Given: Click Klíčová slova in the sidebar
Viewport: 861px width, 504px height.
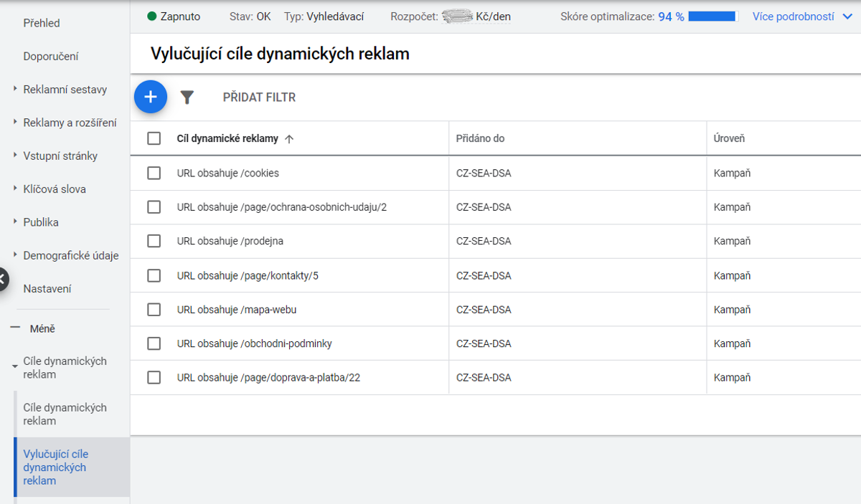Looking at the screenshot, I should (x=55, y=189).
